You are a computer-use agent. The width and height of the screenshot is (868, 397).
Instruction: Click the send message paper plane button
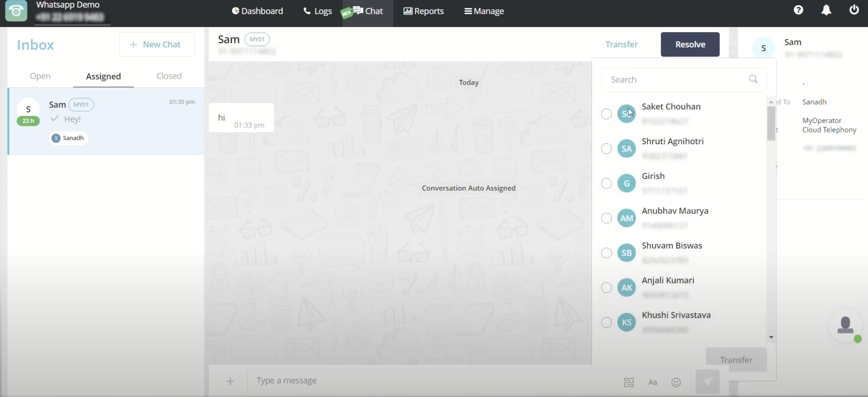pyautogui.click(x=708, y=381)
